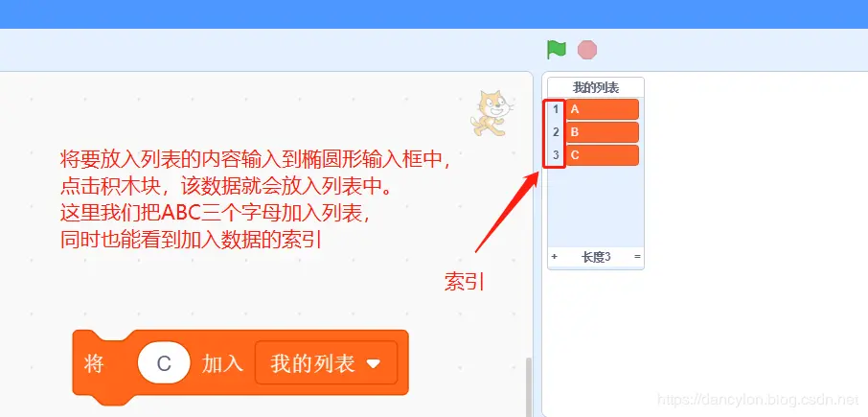Click the 将 label on the orange block

tap(94, 364)
